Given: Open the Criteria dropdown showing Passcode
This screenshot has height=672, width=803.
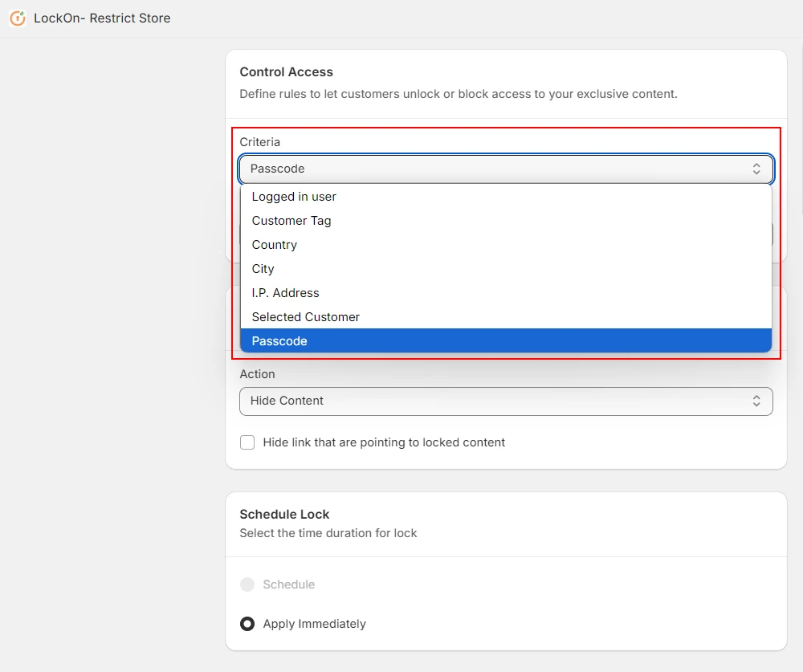Looking at the screenshot, I should pyautogui.click(x=506, y=169).
